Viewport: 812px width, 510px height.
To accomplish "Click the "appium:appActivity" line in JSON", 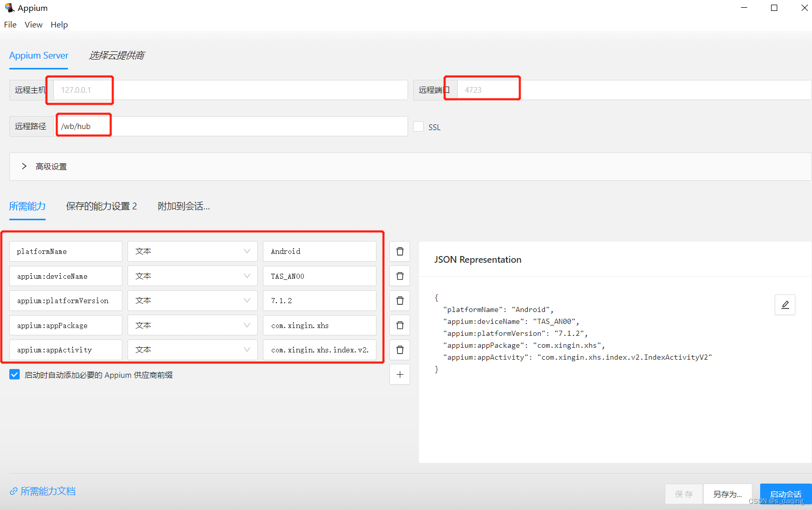I will (x=578, y=357).
